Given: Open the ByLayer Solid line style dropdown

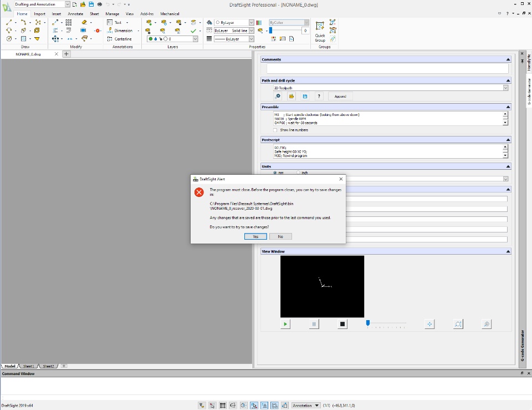Looking at the screenshot, I should click(x=252, y=31).
